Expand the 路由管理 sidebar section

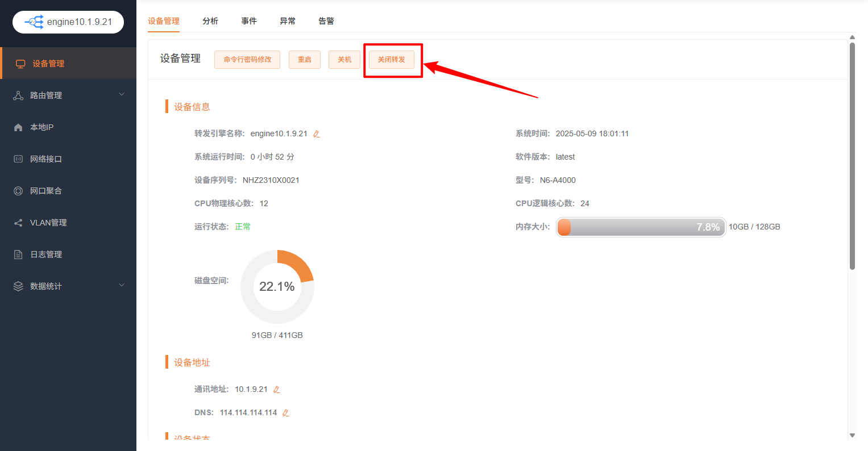[122, 95]
